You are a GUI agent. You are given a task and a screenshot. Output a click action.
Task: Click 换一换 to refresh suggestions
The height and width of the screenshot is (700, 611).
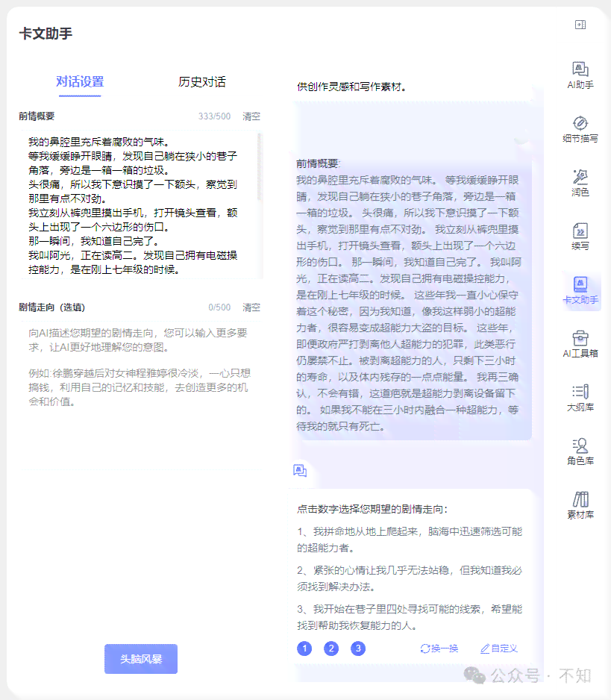439,649
